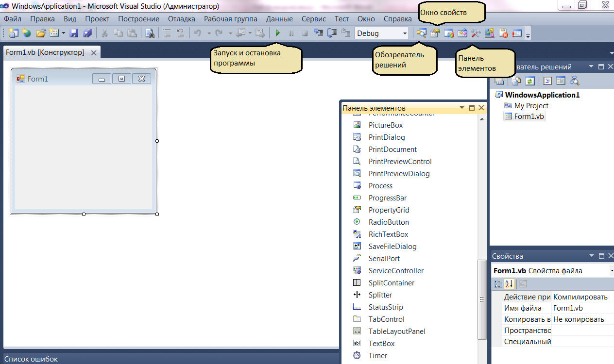
Task: Refresh the Solution Explorer file list
Action: tap(529, 81)
